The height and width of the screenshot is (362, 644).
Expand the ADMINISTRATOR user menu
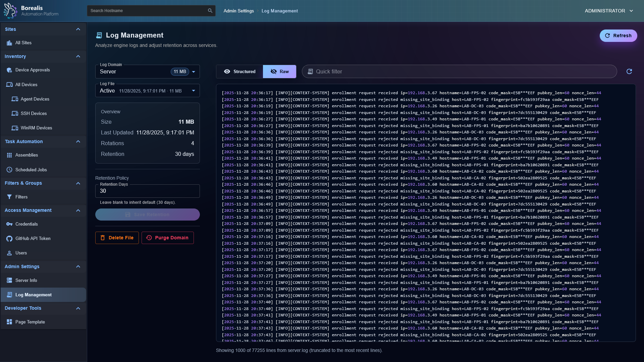pos(609,11)
